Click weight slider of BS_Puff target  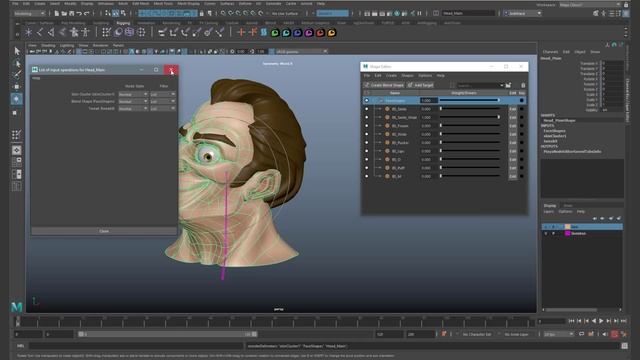point(470,168)
